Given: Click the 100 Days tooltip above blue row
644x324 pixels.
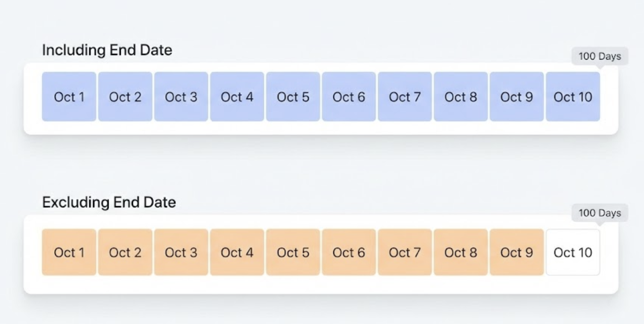Looking at the screenshot, I should 600,56.
